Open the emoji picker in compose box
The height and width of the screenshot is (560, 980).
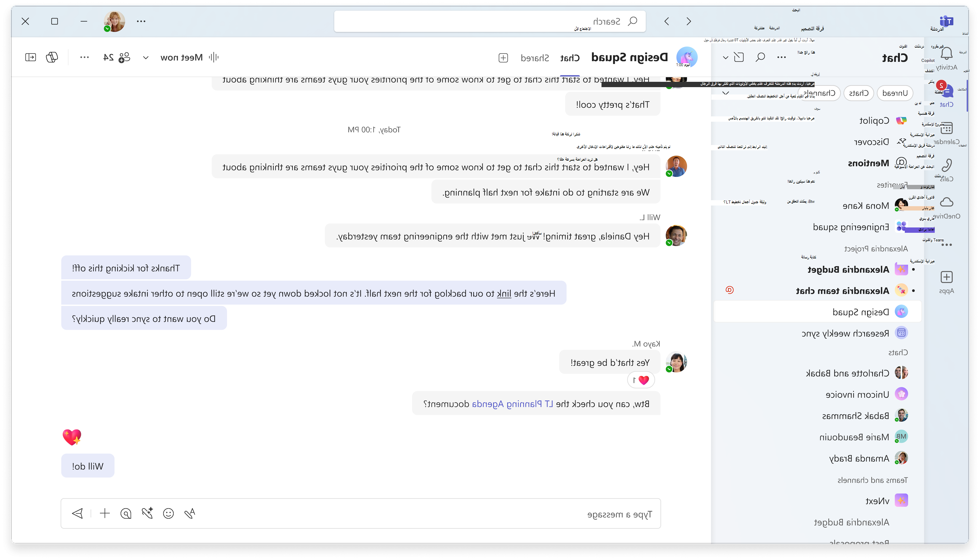coord(168,513)
